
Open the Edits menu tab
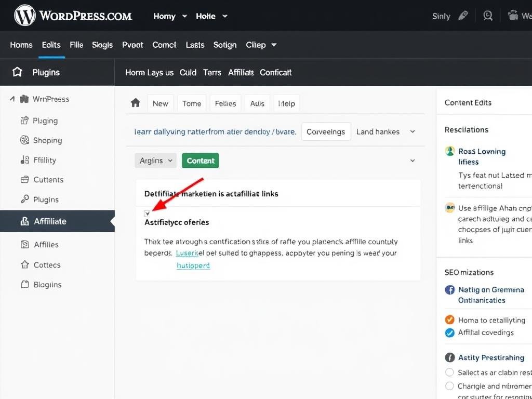click(51, 45)
